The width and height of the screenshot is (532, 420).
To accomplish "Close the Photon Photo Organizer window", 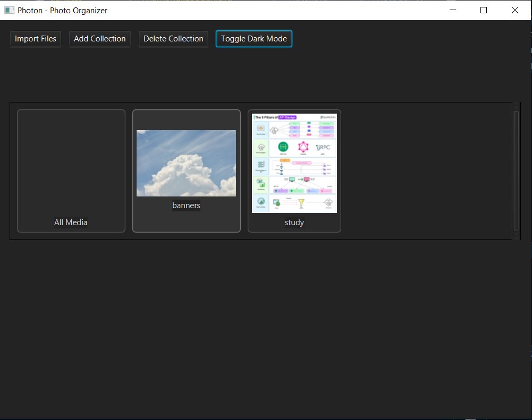I will [514, 10].
